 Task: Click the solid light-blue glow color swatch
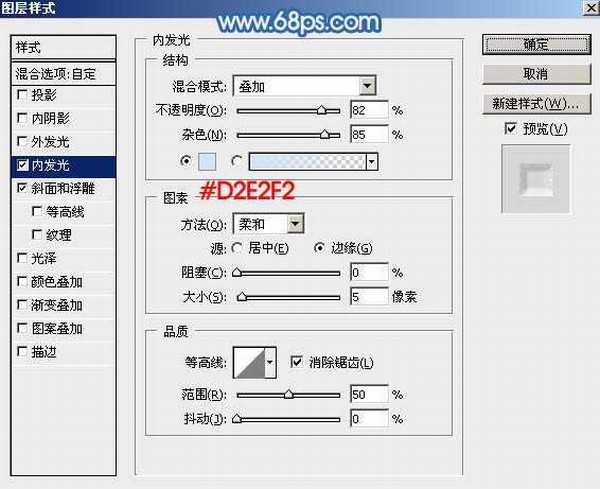(x=207, y=160)
